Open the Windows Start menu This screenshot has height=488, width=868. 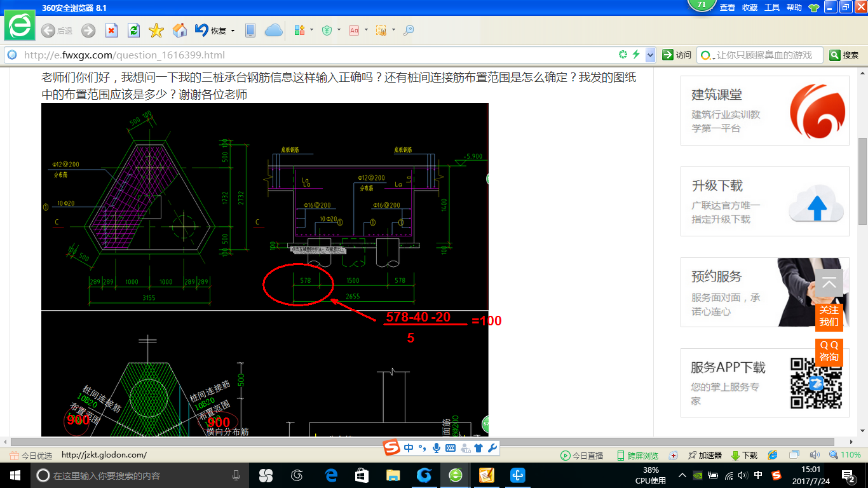coord(15,475)
